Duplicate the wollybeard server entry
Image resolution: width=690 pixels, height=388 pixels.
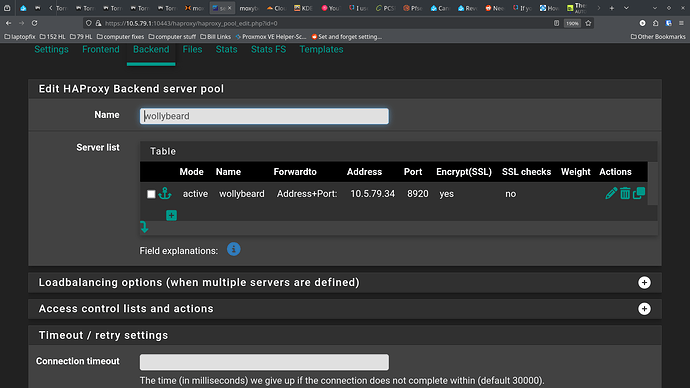[x=639, y=193]
